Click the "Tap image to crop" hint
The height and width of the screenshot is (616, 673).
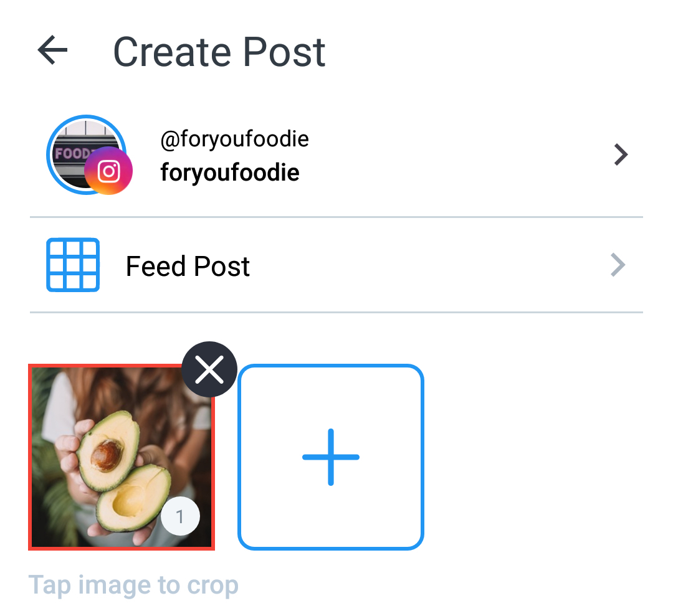(x=133, y=585)
